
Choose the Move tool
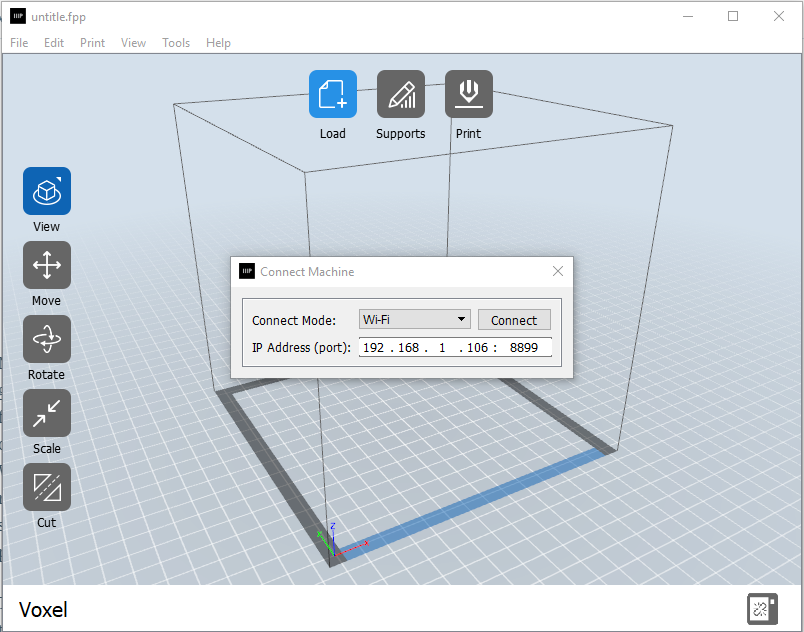coord(47,265)
